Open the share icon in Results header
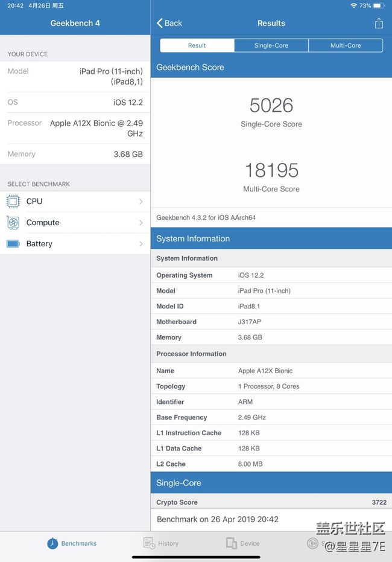This screenshot has height=562, width=392. [379, 24]
